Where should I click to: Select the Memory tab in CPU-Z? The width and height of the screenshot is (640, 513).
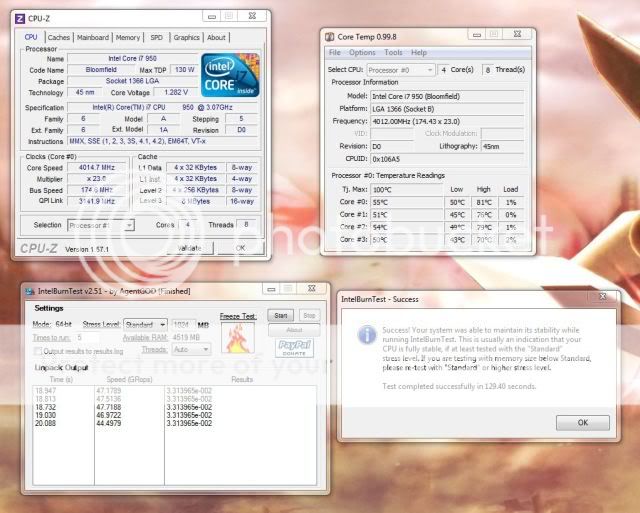[x=128, y=38]
